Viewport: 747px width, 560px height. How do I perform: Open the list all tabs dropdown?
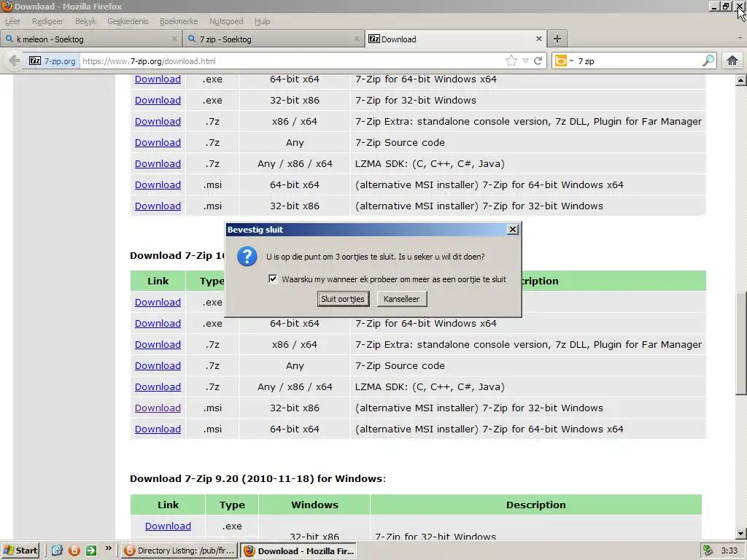pyautogui.click(x=740, y=38)
